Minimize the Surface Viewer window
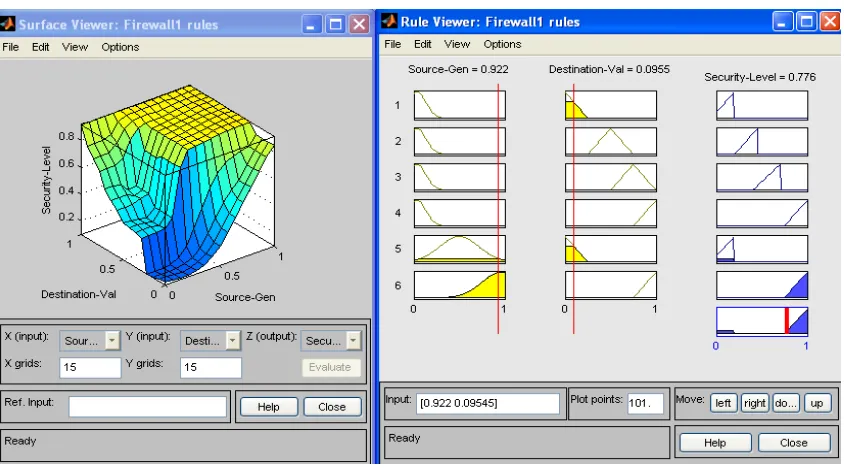 pos(311,24)
